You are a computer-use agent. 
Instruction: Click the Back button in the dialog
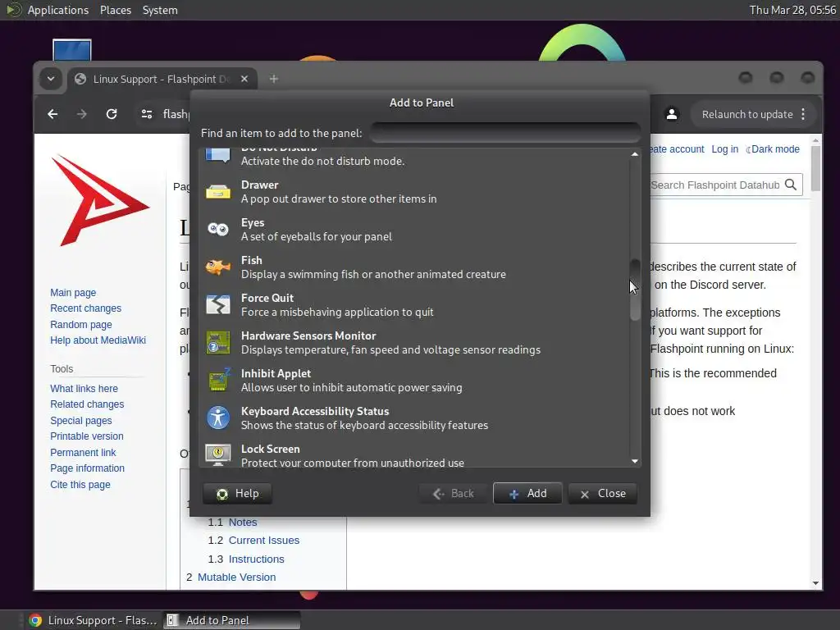pyautogui.click(x=453, y=493)
